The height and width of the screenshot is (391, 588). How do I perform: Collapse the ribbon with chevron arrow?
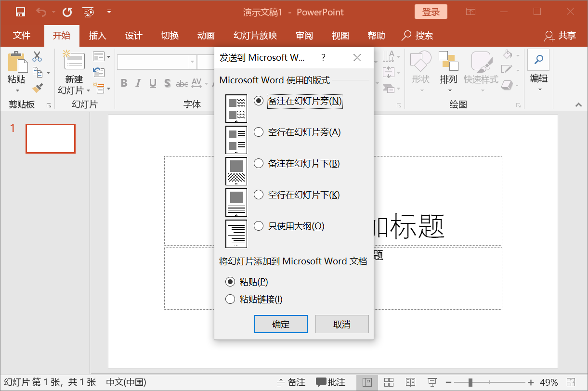(578, 104)
